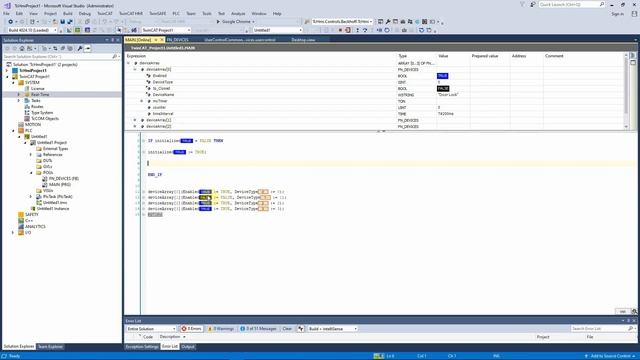
Task: Open the PLC menu
Action: (176, 13)
